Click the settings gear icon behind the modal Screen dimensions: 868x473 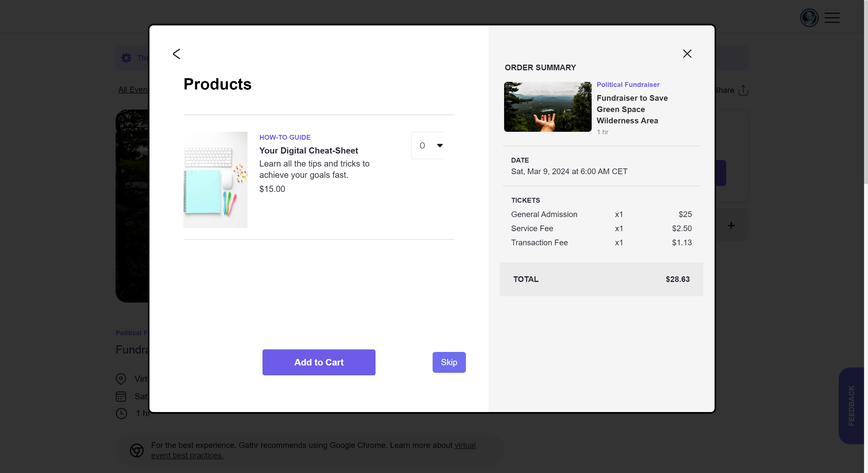pyautogui.click(x=126, y=58)
